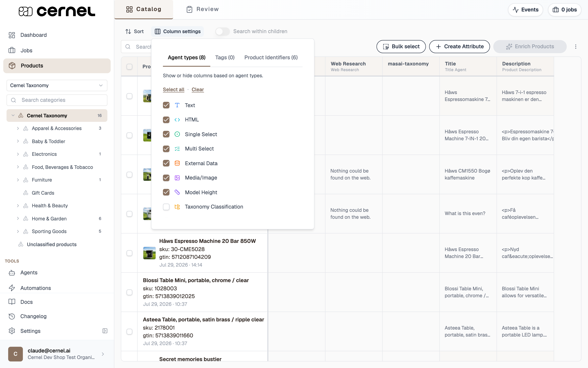Click the search magnifier icon in product search
The height and width of the screenshot is (368, 588).
pyautogui.click(x=128, y=46)
